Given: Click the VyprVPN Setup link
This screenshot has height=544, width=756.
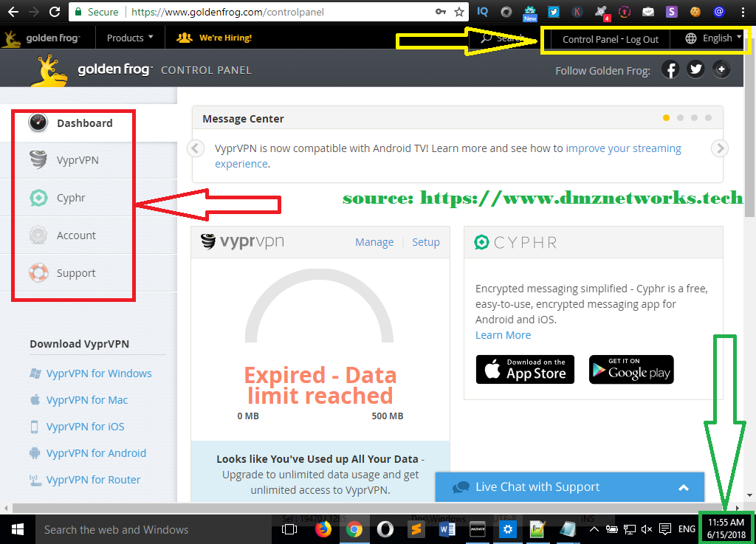Looking at the screenshot, I should coord(426,242).
